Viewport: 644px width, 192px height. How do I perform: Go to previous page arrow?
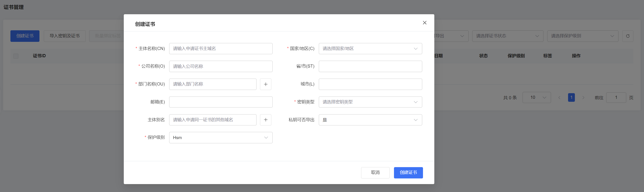click(x=559, y=97)
